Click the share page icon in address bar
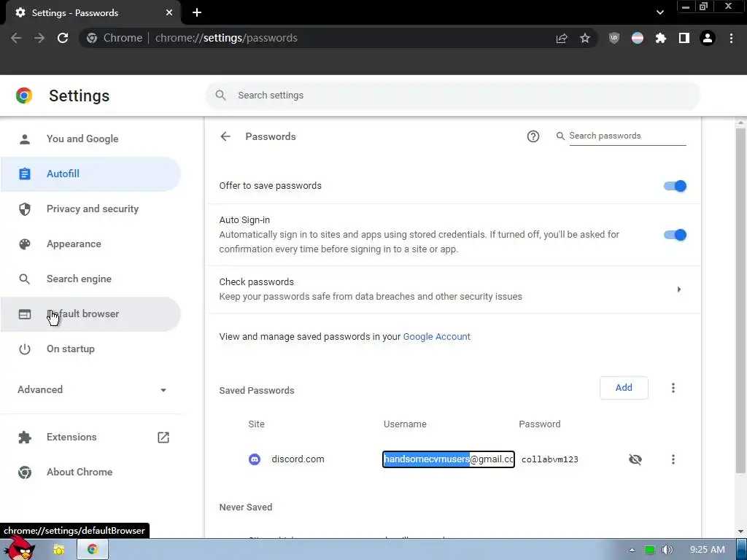 (562, 38)
